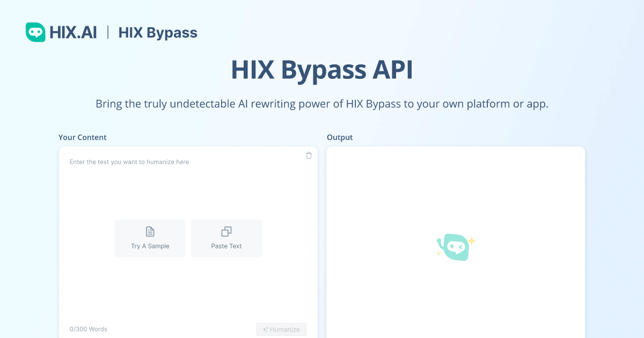Click the humanize placeholder text prompt
The image size is (644, 338).
(129, 161)
